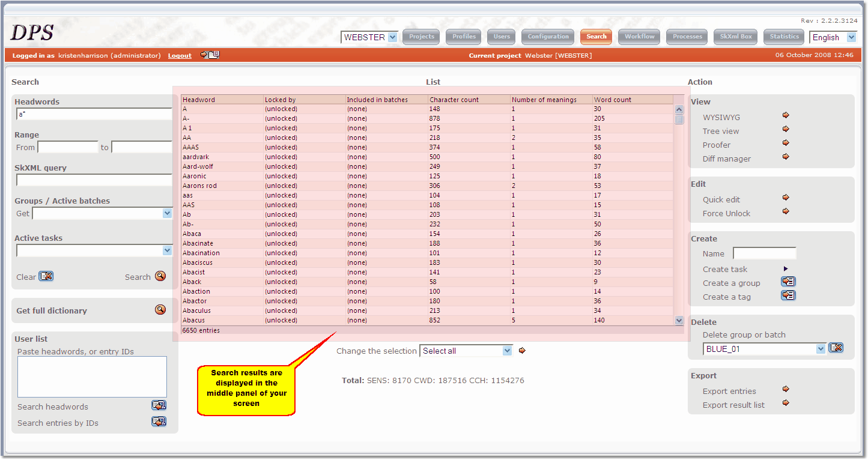Image resolution: width=868 pixels, height=460 pixels.
Task: Open Tree view via its arrow icon
Action: pyautogui.click(x=786, y=129)
